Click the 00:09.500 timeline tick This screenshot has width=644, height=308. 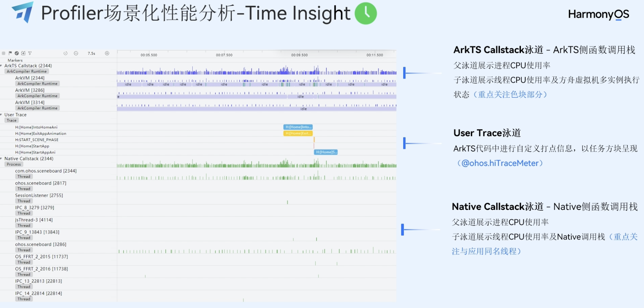click(x=300, y=55)
